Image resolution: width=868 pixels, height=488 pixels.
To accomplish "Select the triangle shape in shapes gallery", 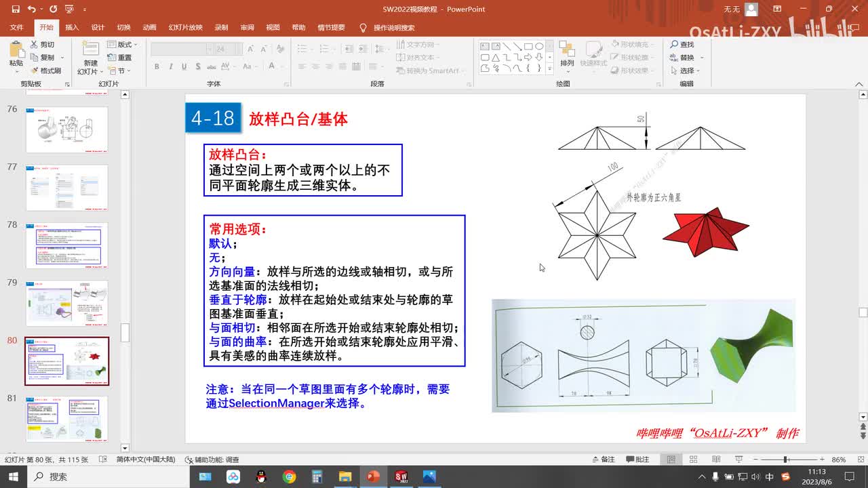I will coord(496,58).
